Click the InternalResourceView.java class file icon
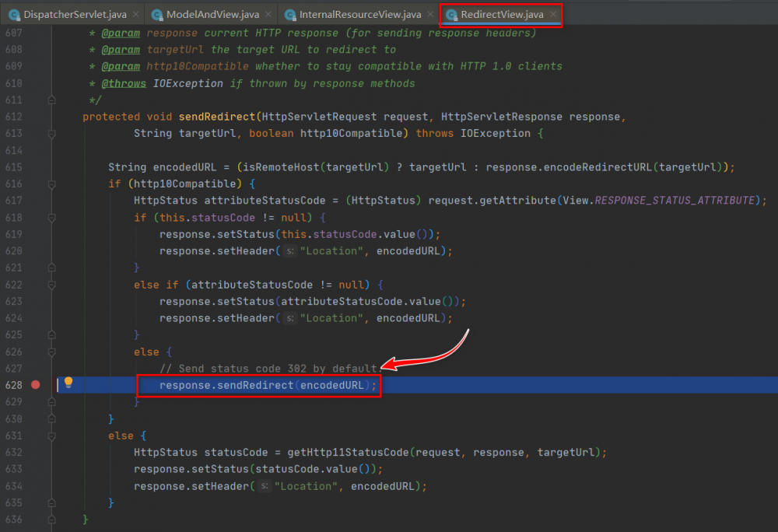 click(x=291, y=15)
